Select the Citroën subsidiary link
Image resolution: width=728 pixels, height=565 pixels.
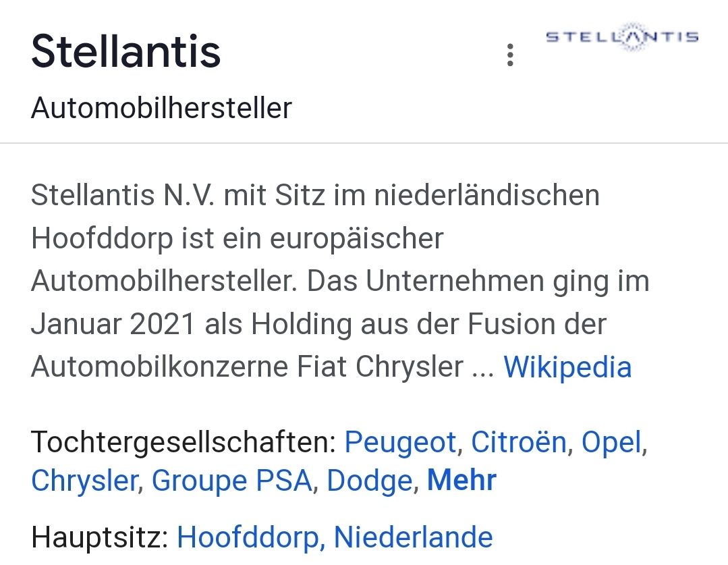[x=518, y=443]
